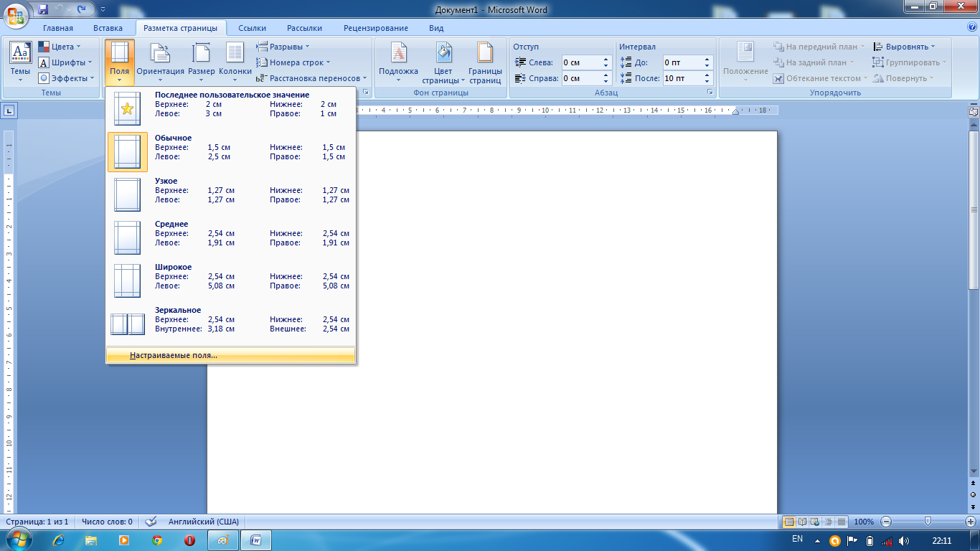Image resolution: width=980 pixels, height=551 pixels.
Task: Switch to the Рецензирование tab
Action: click(376, 28)
